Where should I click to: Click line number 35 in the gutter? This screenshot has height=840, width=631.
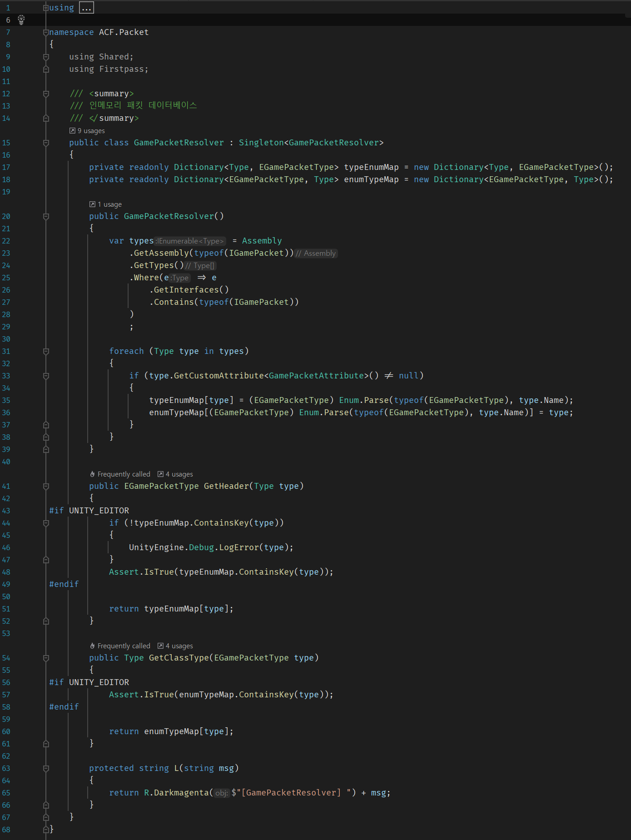(x=6, y=400)
